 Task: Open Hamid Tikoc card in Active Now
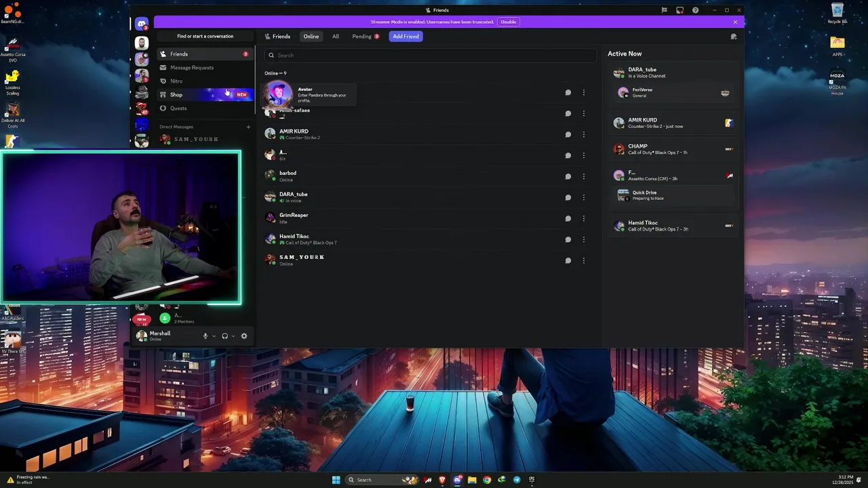coord(673,226)
